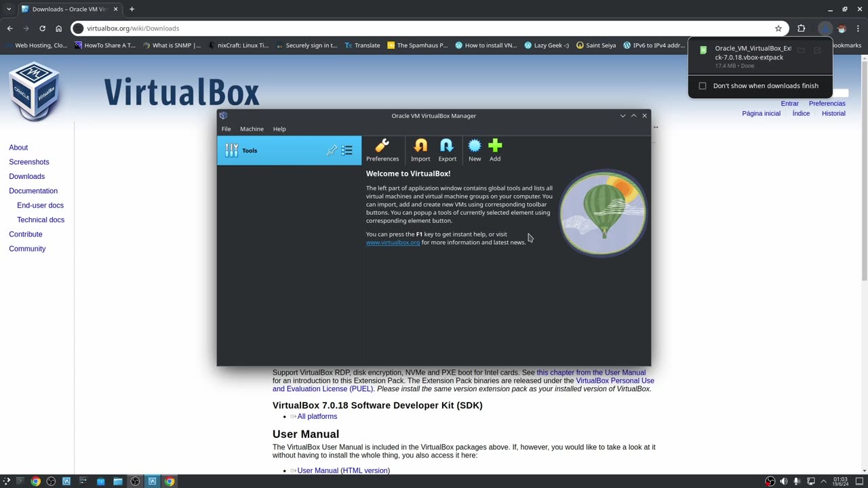
Task: Open the Help menu in VirtualBox Manager
Action: coord(279,129)
